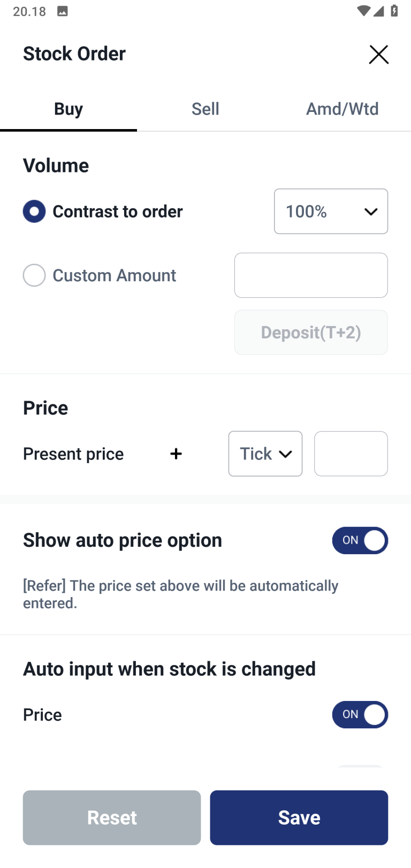The image size is (411, 868).
Task: Focus the Custom Amount input field
Action: pos(311,275)
